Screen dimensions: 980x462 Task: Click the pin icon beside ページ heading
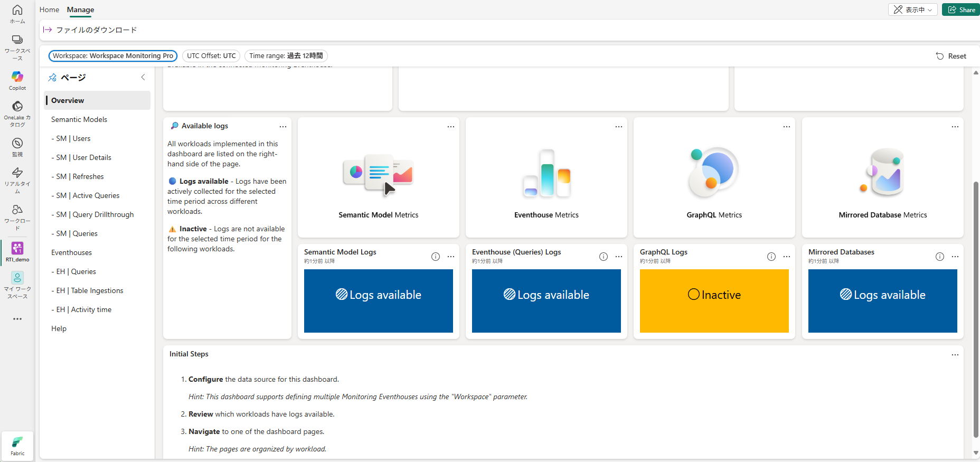coord(52,78)
